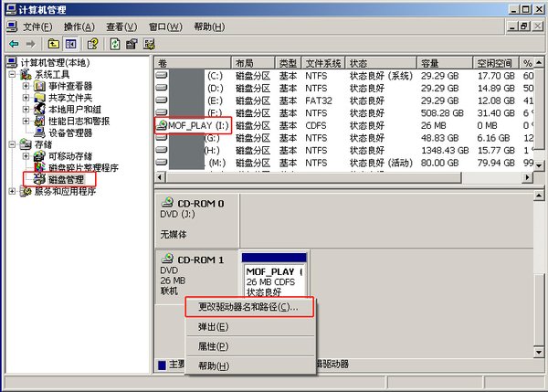Screen dimensions: 548x392
Task: Click the disk view down scroll arrow
Action: [539, 352]
